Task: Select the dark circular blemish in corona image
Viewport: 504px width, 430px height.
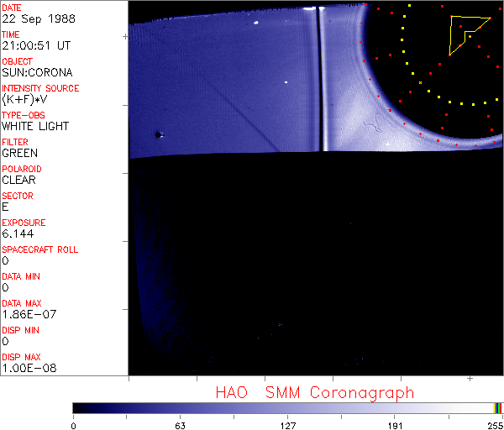Action: pos(158,134)
